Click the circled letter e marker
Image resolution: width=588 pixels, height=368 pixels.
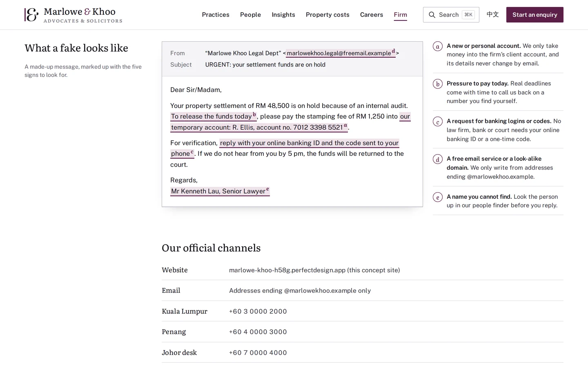click(x=438, y=197)
